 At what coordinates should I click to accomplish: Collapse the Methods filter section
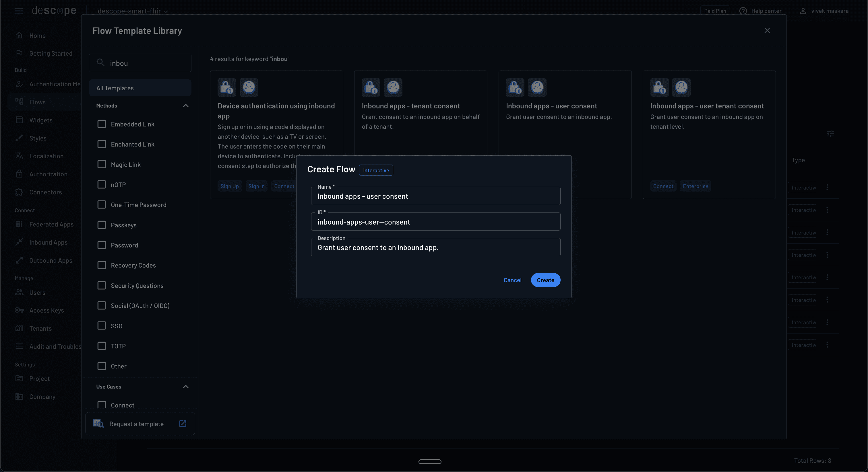click(185, 106)
